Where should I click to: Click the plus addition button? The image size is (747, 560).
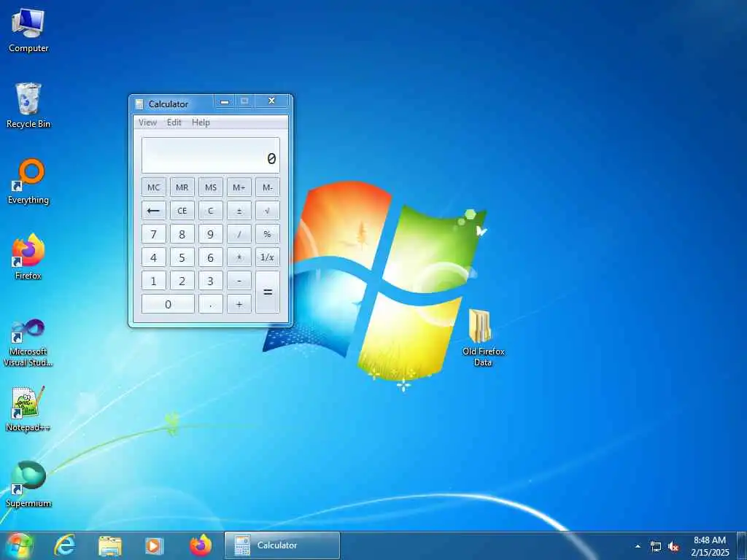pyautogui.click(x=239, y=304)
